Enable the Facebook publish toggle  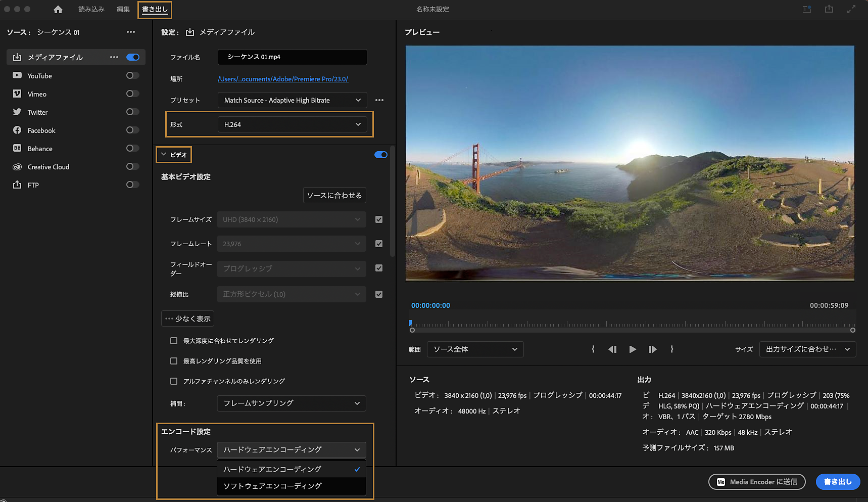(132, 130)
